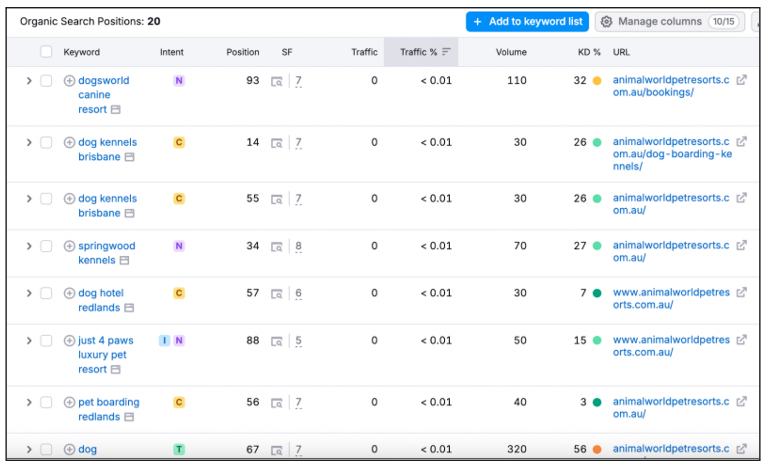Expand the pet boarding redlands row details
This screenshot has height=468, width=768.
point(29,402)
